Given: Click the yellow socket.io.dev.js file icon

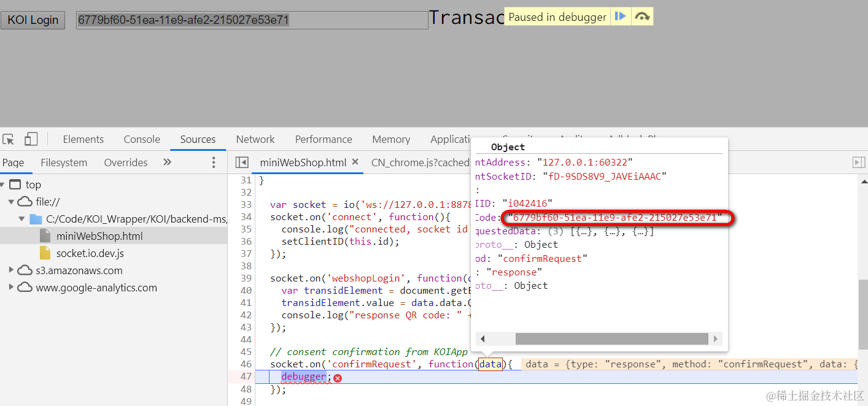Looking at the screenshot, I should (45, 253).
